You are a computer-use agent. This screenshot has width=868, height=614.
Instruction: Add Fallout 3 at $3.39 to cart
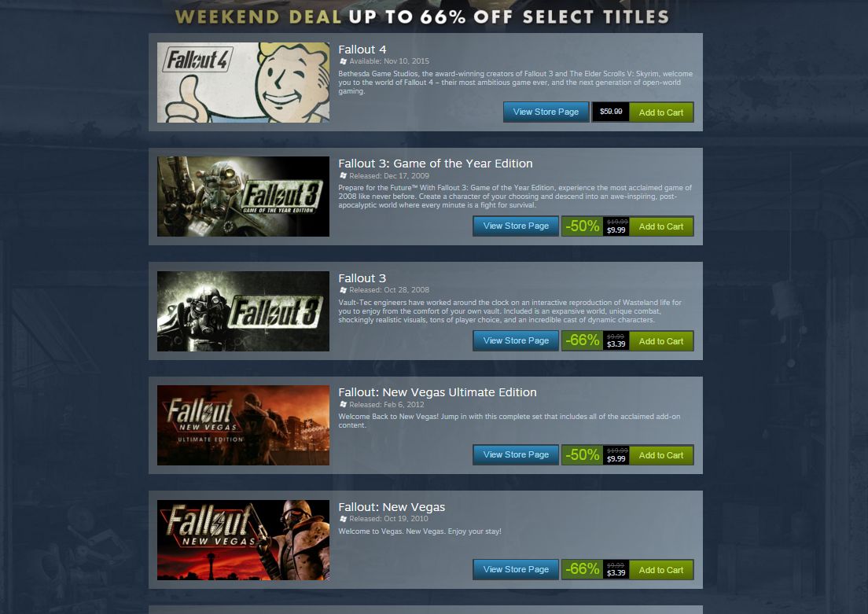tap(661, 341)
